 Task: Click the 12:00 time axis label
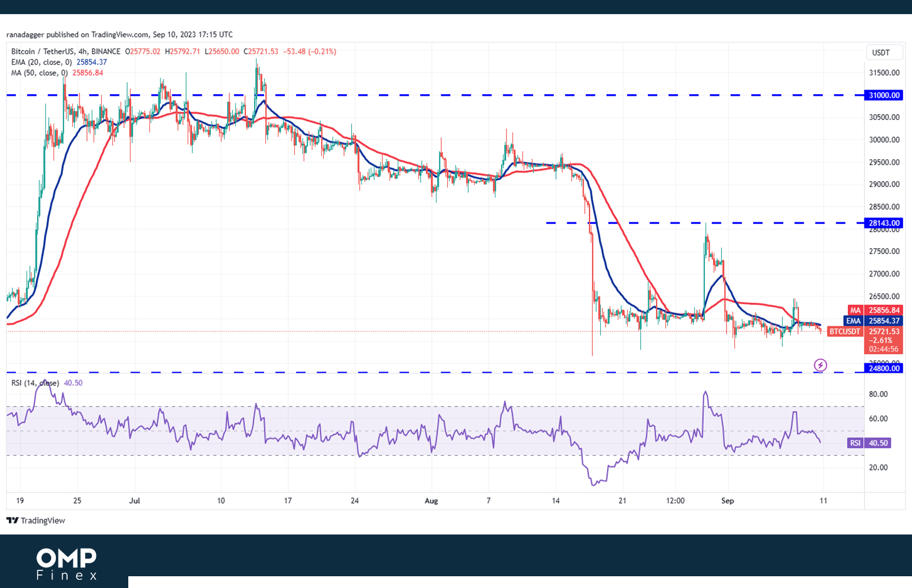point(675,501)
